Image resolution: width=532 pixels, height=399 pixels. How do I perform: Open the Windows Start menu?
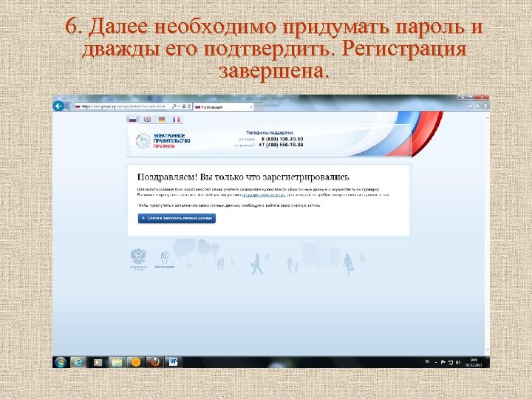coord(61,362)
